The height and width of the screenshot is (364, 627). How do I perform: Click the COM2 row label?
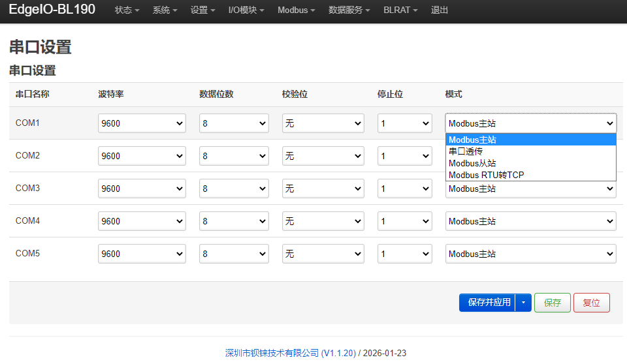(27, 155)
